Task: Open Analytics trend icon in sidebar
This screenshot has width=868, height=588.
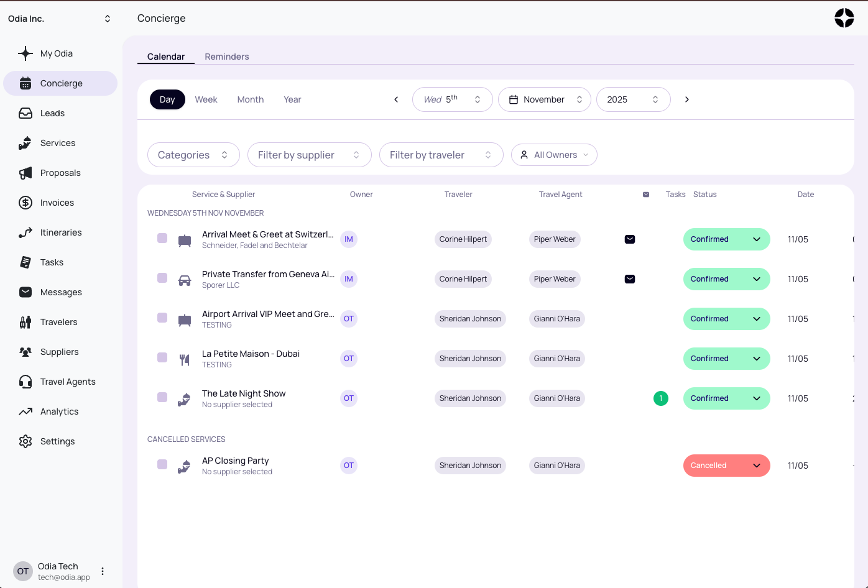Action: [x=25, y=411]
